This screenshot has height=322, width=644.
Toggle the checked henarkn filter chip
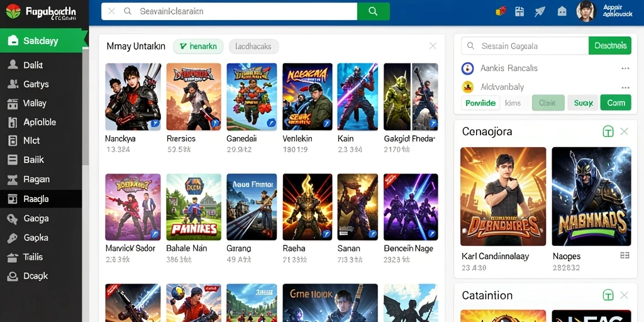coord(198,47)
